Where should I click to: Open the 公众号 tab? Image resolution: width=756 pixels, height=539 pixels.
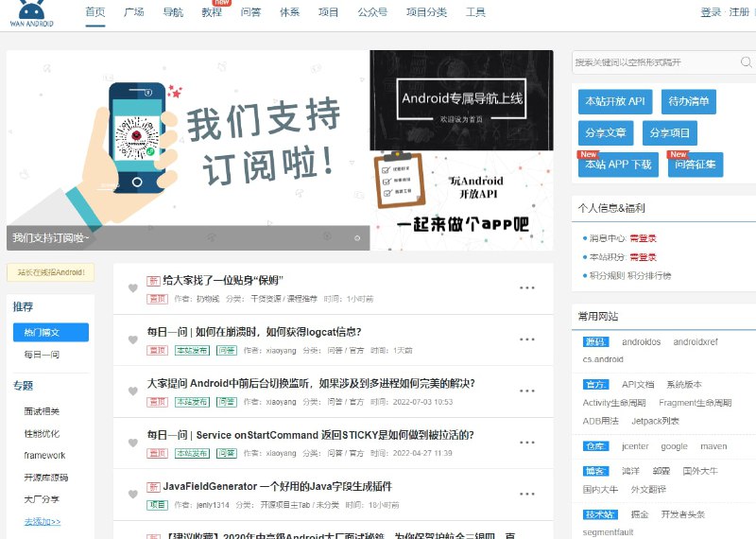(x=372, y=12)
